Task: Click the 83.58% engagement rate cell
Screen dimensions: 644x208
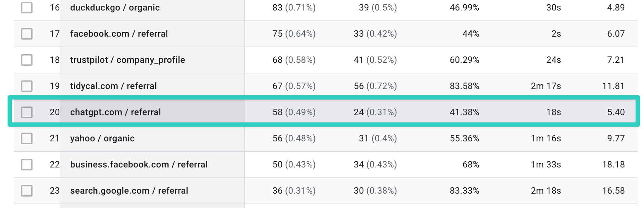Action: click(464, 86)
